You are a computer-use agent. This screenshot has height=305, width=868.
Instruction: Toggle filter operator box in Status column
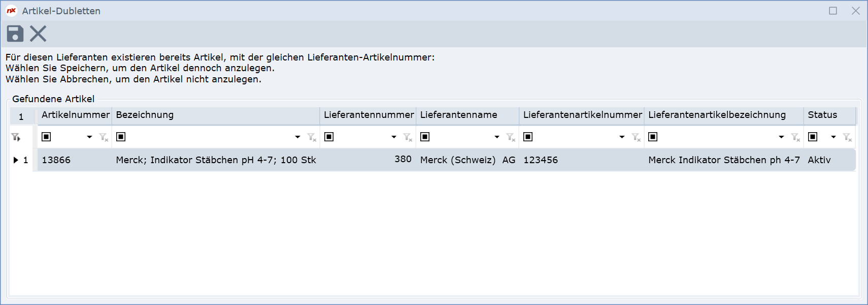[x=813, y=137]
